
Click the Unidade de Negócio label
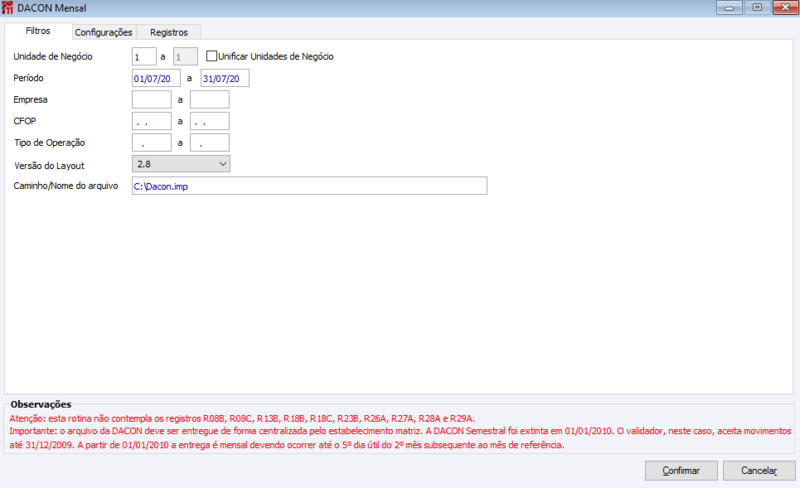[53, 57]
